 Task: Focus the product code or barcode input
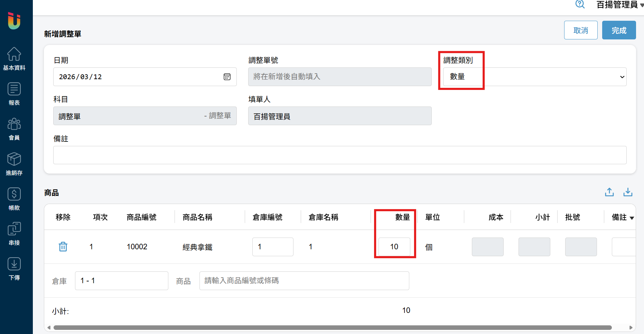point(304,281)
